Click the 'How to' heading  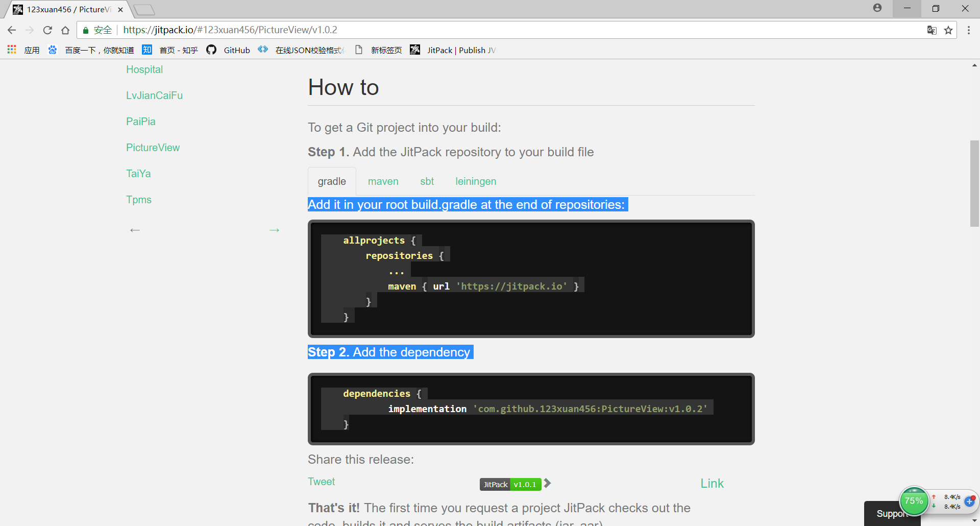[344, 87]
